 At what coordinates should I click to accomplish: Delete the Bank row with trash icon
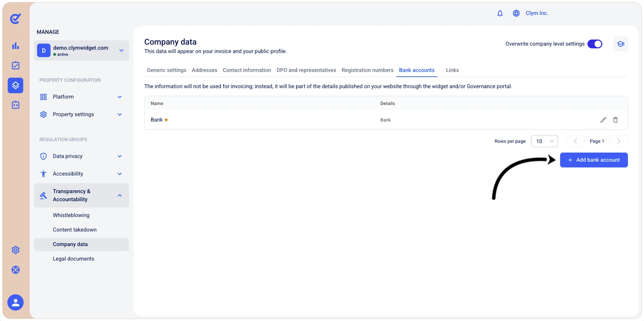click(x=615, y=120)
